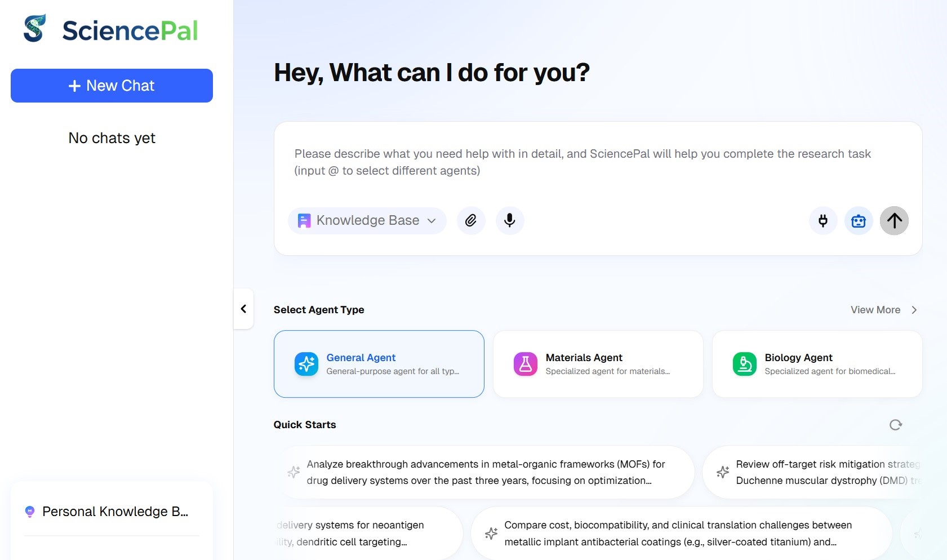Refresh the Quick Starts suggestions
This screenshot has width=947, height=560.
[x=896, y=425]
